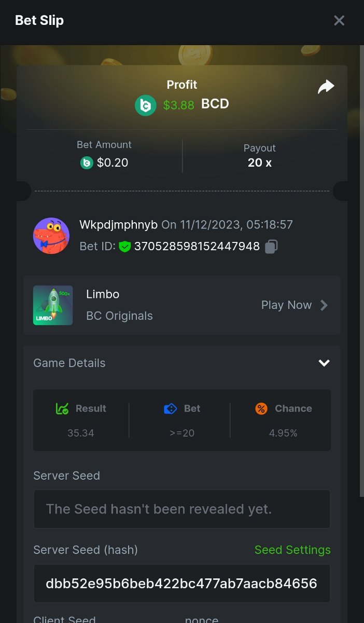Screen dimensions: 364x623
Task: Click the username Wkpdjmphnyb
Action: tap(118, 225)
